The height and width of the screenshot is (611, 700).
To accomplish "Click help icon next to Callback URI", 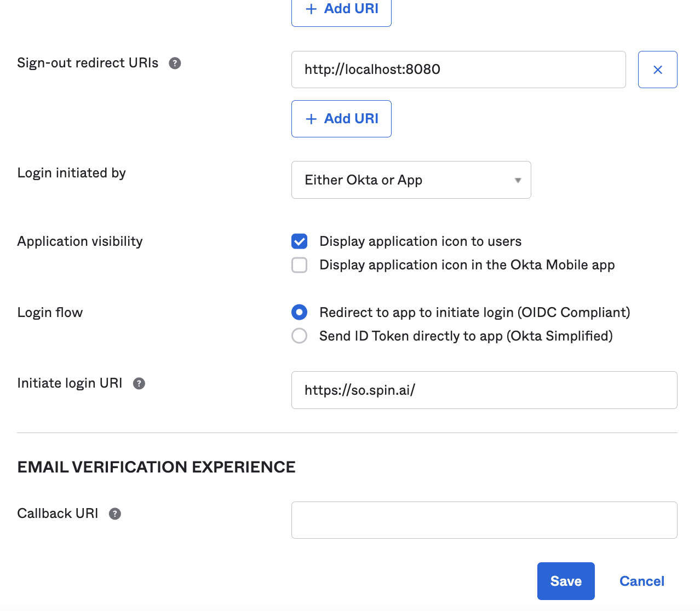I will click(115, 514).
